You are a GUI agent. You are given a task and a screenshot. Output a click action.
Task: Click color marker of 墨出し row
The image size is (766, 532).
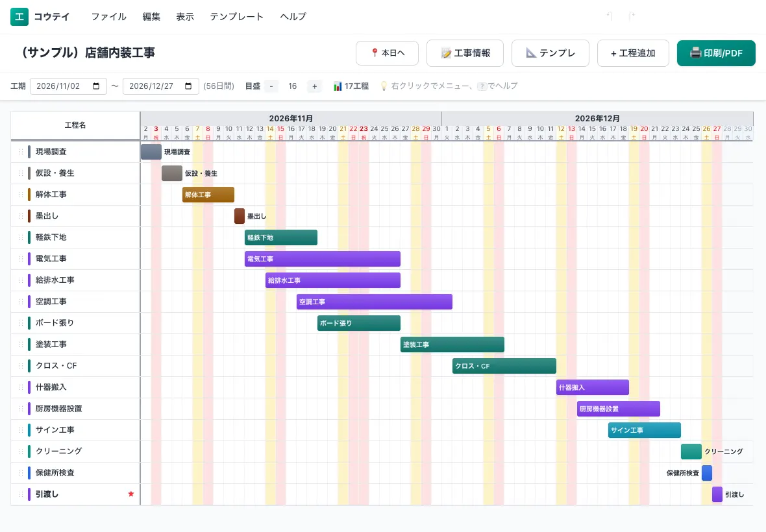(29, 216)
